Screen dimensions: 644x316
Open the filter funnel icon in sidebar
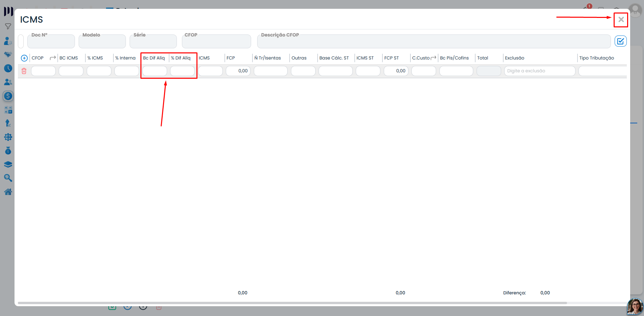pyautogui.click(x=8, y=26)
